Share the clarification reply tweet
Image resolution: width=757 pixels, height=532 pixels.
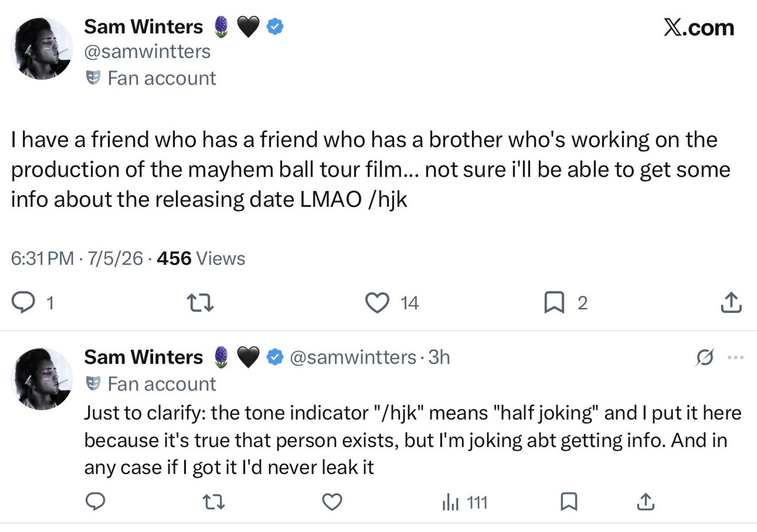[645, 502]
